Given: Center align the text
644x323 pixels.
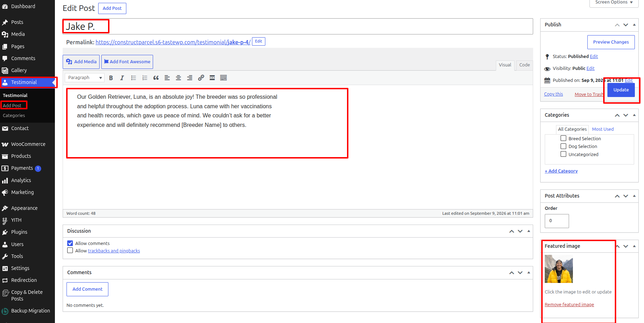Looking at the screenshot, I should (178, 78).
